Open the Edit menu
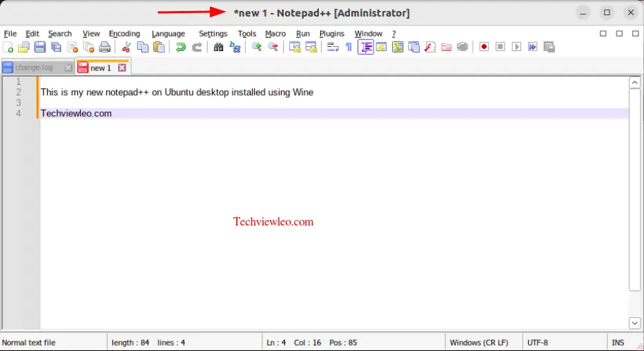 pos(32,34)
